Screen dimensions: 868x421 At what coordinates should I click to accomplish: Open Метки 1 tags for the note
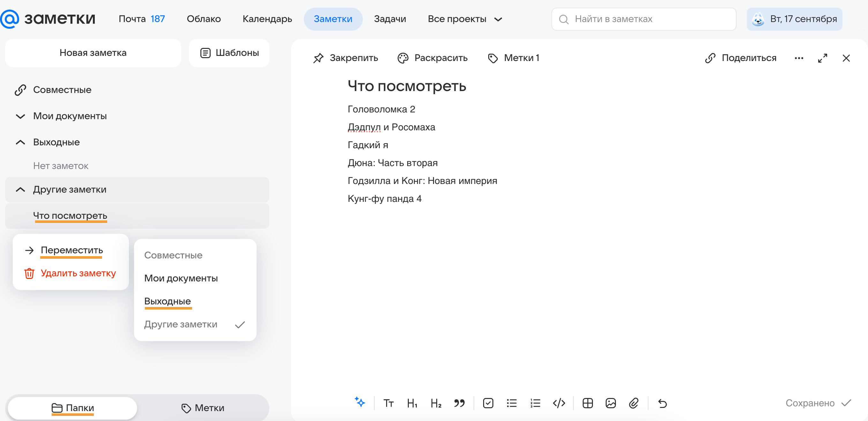(x=513, y=58)
